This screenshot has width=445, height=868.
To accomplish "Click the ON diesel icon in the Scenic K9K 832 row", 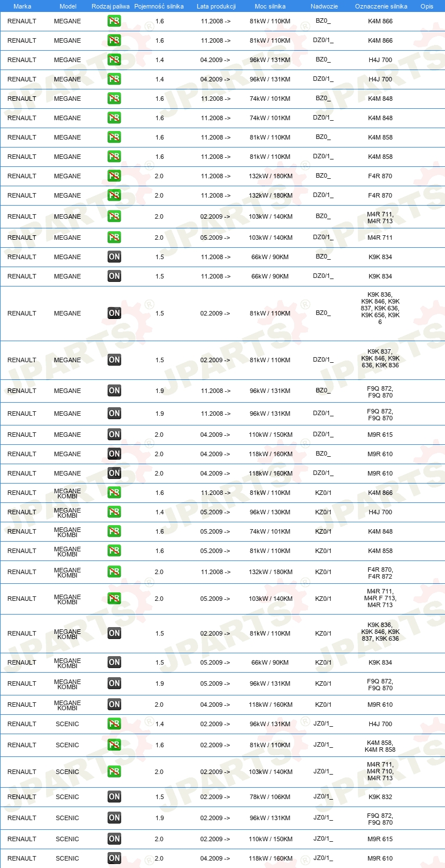I will click(114, 797).
